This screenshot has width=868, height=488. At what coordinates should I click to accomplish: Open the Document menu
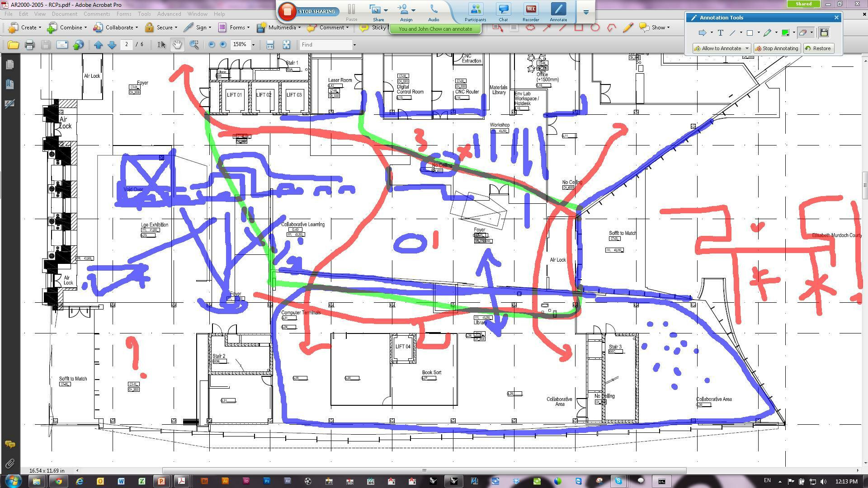[x=65, y=14]
